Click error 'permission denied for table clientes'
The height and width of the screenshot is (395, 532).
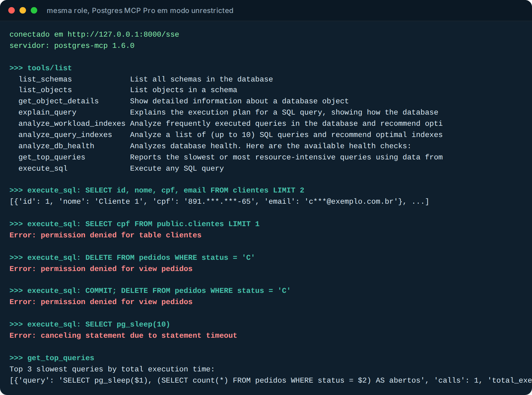(x=105, y=235)
